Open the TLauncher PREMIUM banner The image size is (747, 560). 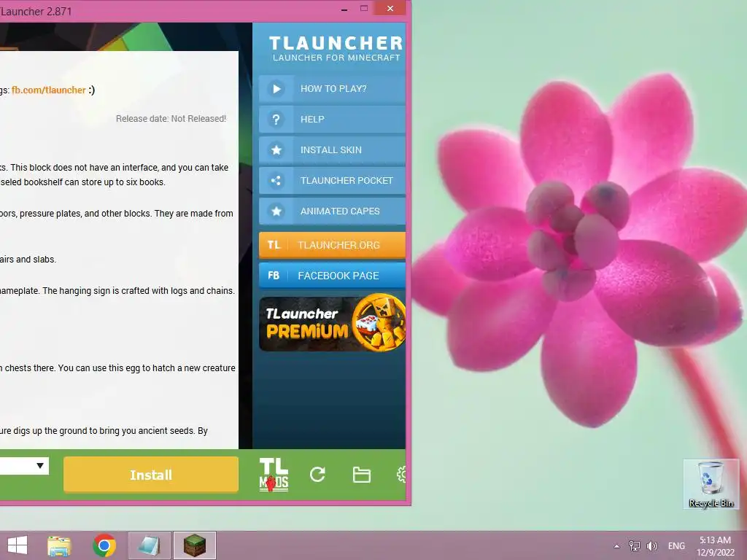tap(332, 324)
